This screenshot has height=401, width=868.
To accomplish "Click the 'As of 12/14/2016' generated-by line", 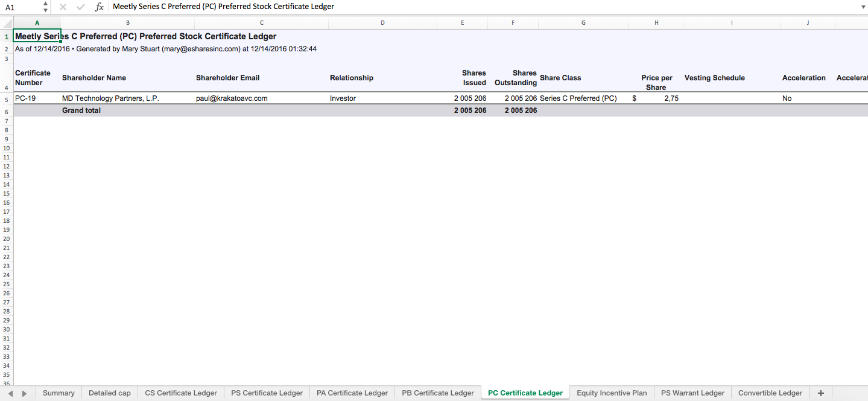I will pyautogui.click(x=166, y=49).
